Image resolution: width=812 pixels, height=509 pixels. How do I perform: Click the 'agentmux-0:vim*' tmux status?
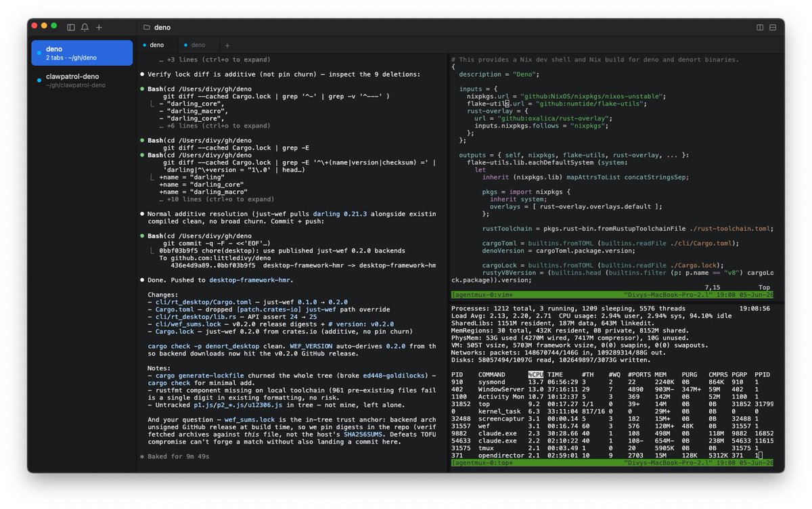482,295
